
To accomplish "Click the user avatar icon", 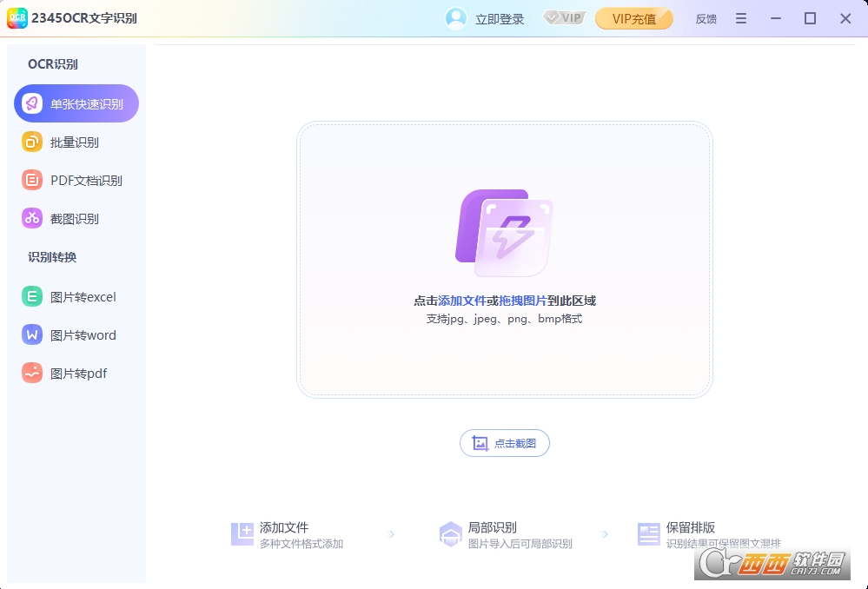I will [x=458, y=18].
